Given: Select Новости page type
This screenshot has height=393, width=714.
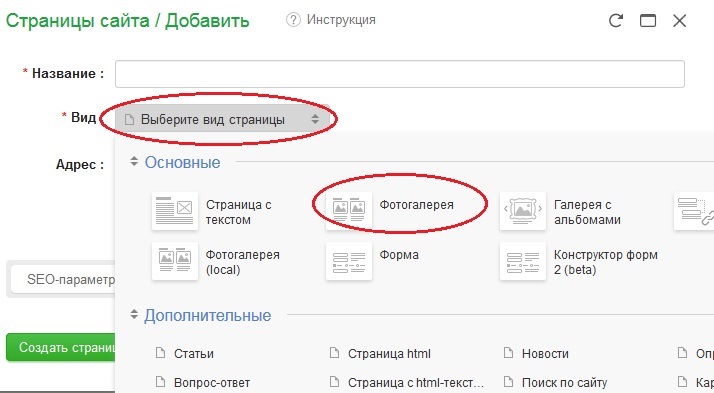Looking at the screenshot, I should click(x=545, y=354).
